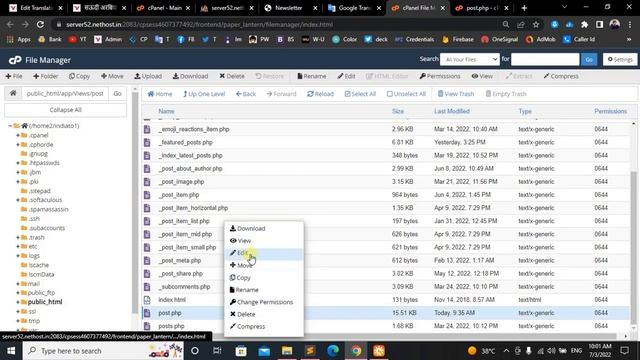This screenshot has width=640, height=360.
Task: Open View Trash
Action: [x=456, y=94]
